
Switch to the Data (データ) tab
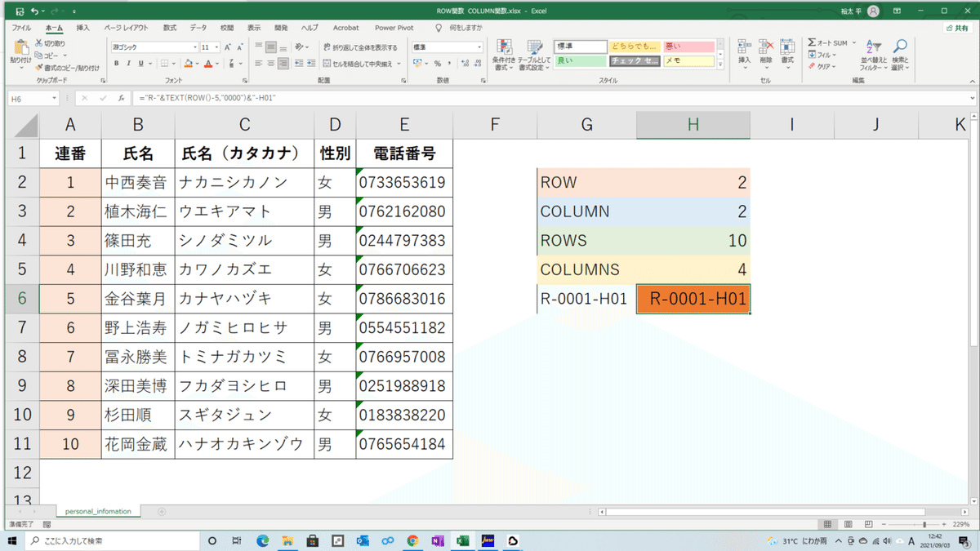point(198,28)
